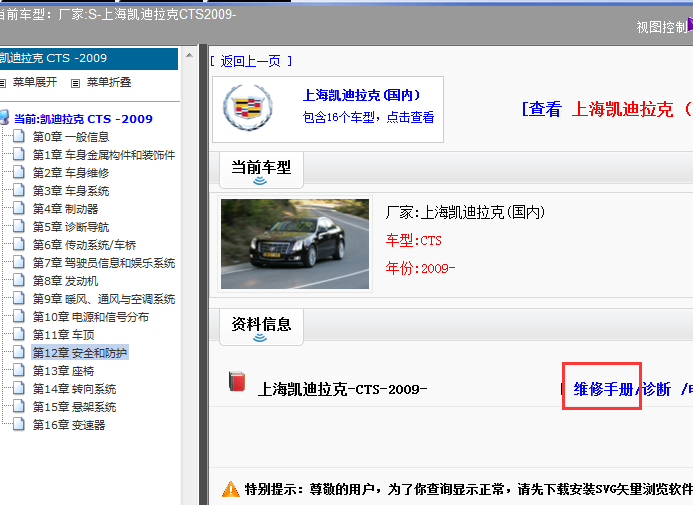Click the red text 年份:2009-

420,268
